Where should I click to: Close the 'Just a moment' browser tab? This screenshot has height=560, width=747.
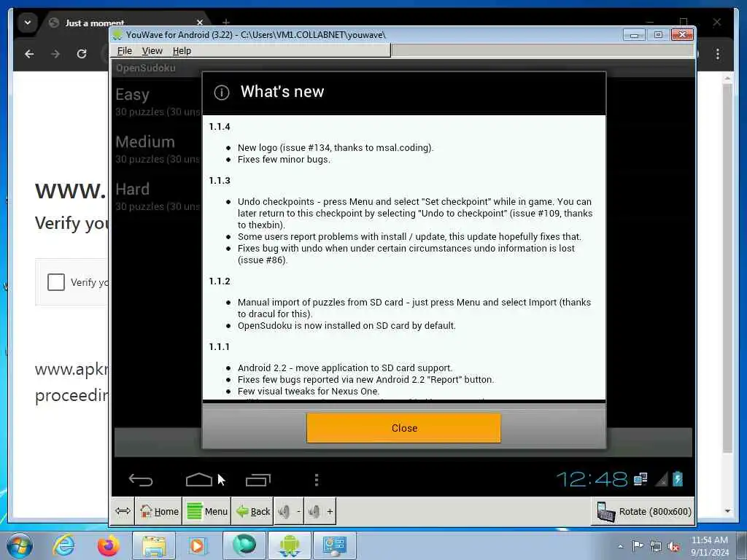click(x=200, y=23)
